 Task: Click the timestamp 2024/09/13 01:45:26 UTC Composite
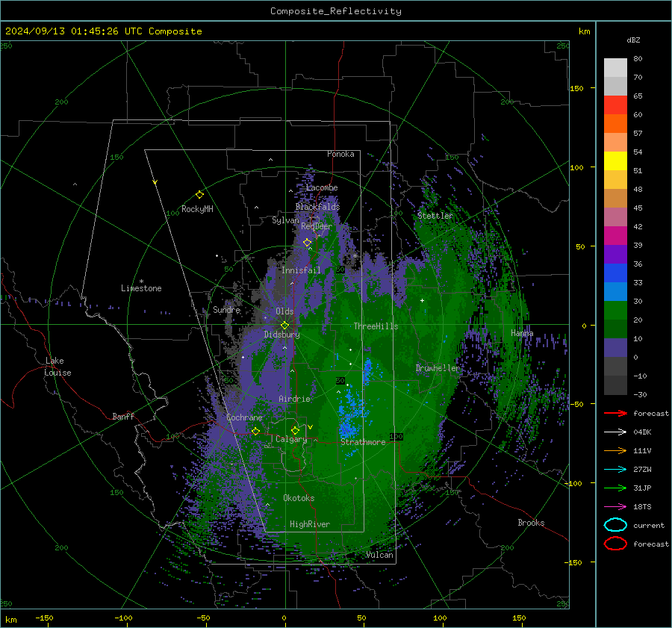tap(103, 31)
